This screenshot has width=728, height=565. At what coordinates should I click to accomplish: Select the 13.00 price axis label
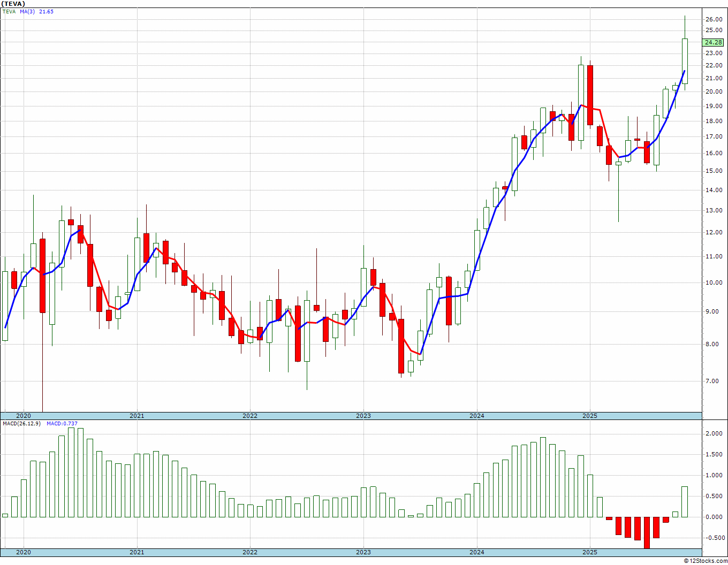pos(714,210)
